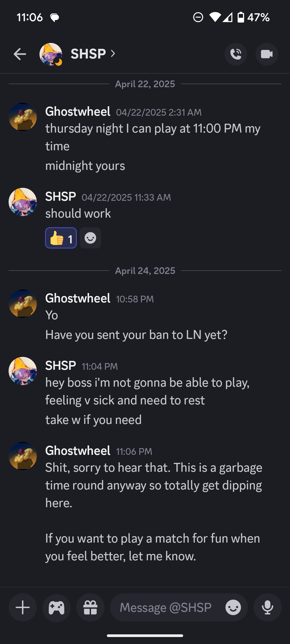Open SHSP's avatar beside 'should work'
290x644 pixels.
coord(23,202)
